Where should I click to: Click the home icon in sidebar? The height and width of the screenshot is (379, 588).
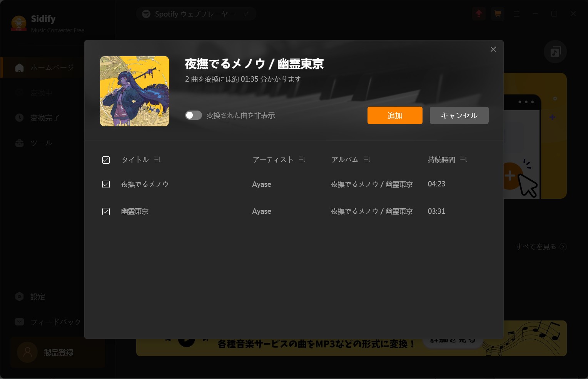(x=19, y=67)
